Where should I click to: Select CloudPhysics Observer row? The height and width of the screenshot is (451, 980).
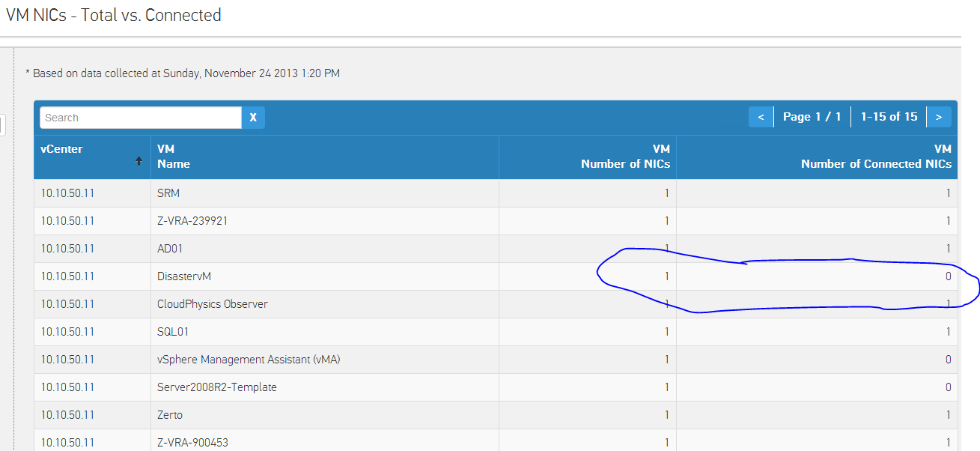point(213,304)
